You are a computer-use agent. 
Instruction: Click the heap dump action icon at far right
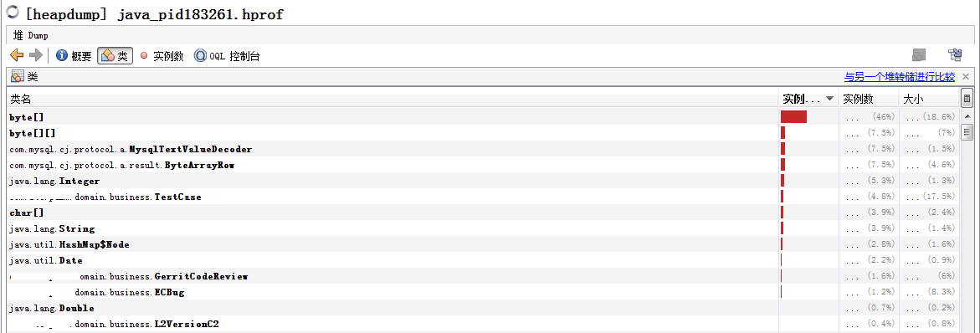click(954, 55)
